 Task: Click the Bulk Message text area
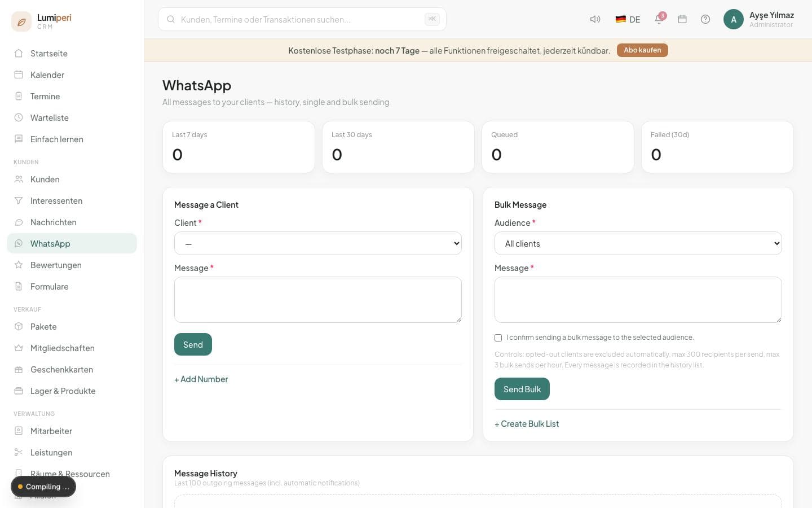point(638,300)
